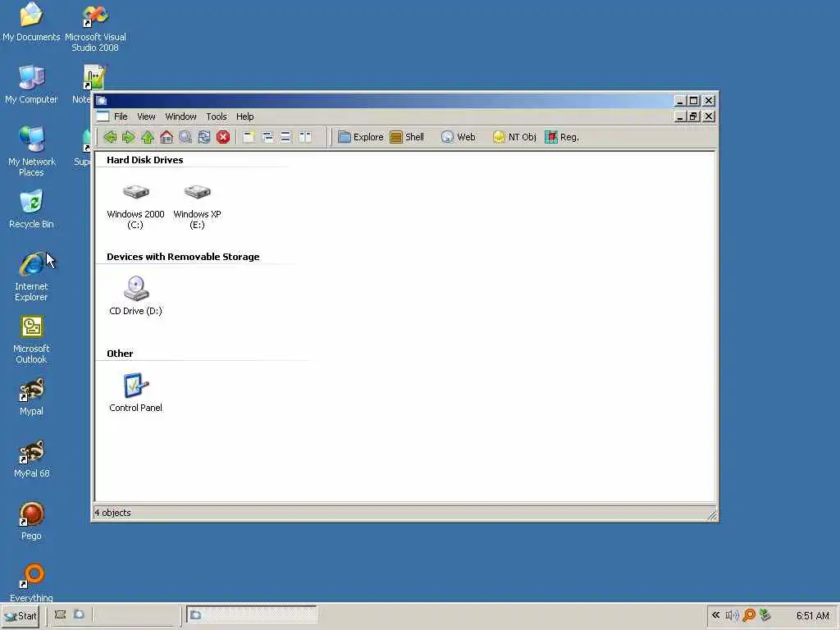The height and width of the screenshot is (630, 840).
Task: Click the Other group header
Action: (x=120, y=354)
